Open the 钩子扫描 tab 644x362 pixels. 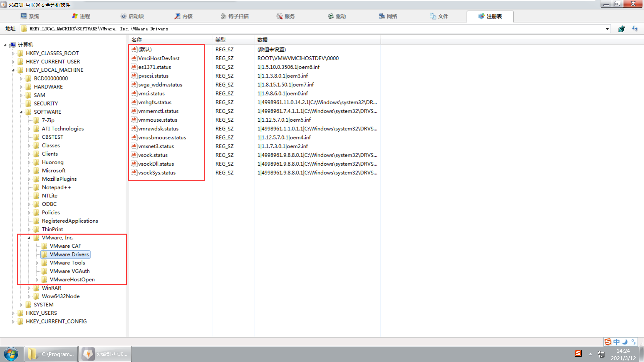tap(234, 16)
